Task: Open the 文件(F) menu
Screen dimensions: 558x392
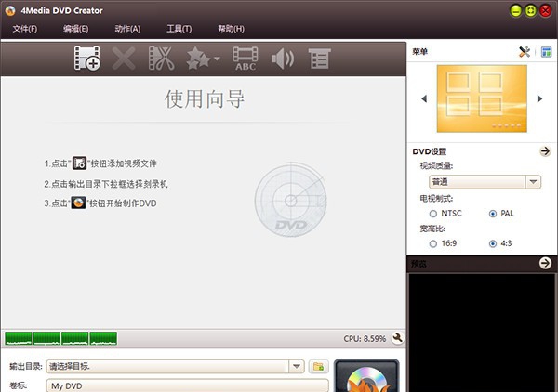Action: 25,29
